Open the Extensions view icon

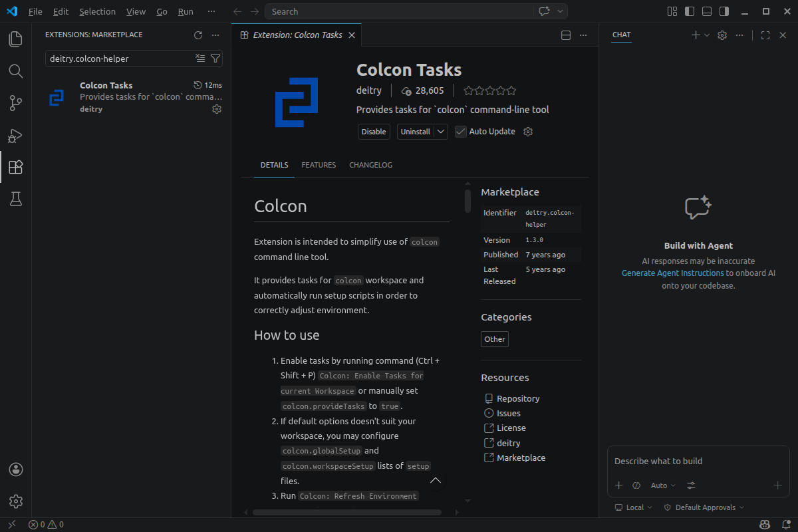[15, 167]
